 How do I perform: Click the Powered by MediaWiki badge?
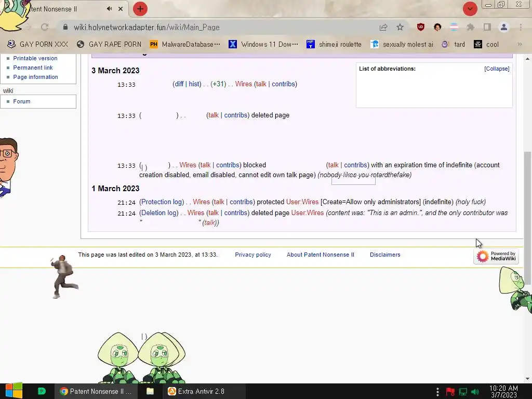click(496, 256)
